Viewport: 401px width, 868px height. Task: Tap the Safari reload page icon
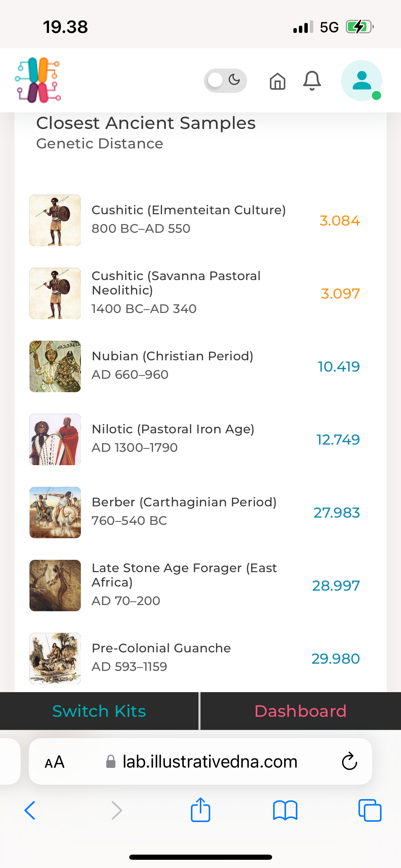[349, 761]
